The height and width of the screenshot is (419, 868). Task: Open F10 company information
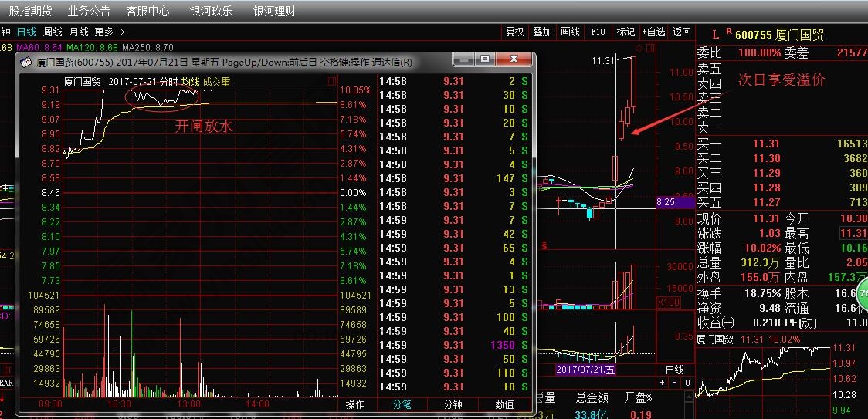tap(598, 32)
